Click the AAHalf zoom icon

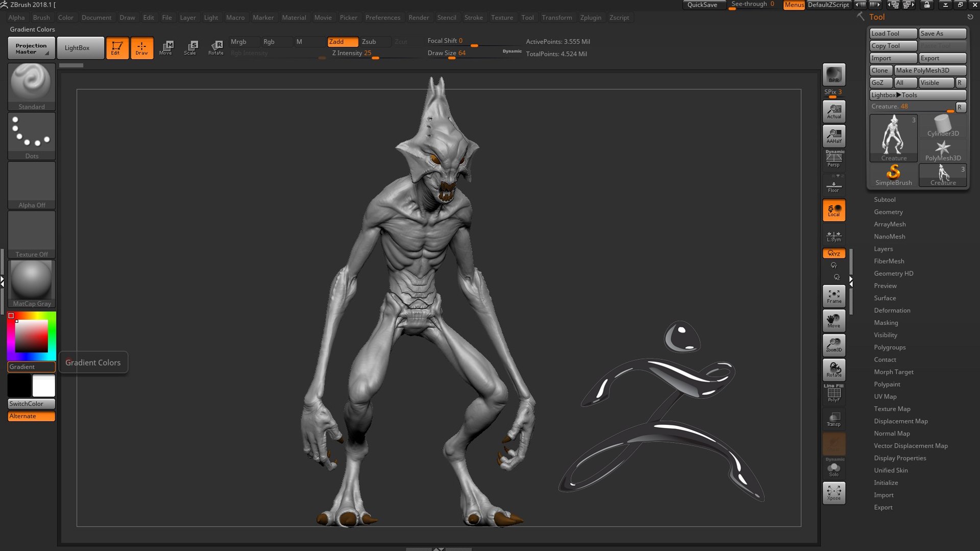[x=834, y=136]
